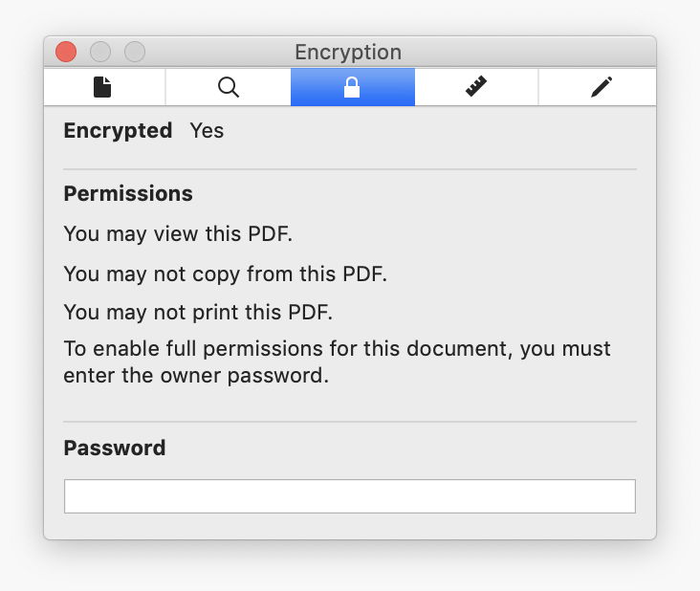Click the Encryption window title
700x591 pixels.
pyautogui.click(x=348, y=52)
